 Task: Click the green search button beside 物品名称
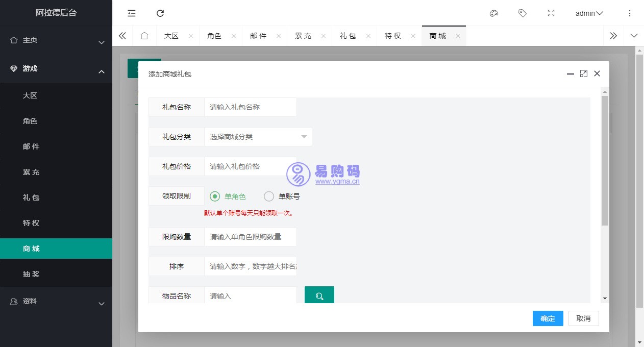pos(319,296)
